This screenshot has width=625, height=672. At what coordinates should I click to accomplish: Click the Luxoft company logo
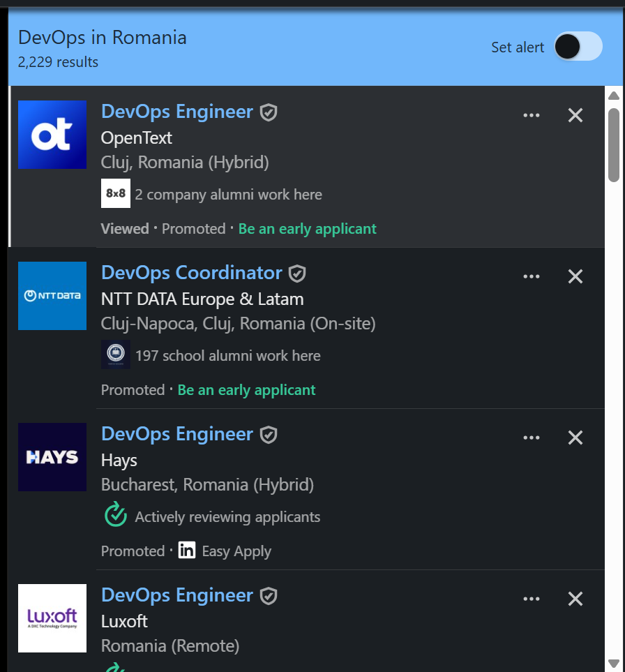(x=52, y=618)
